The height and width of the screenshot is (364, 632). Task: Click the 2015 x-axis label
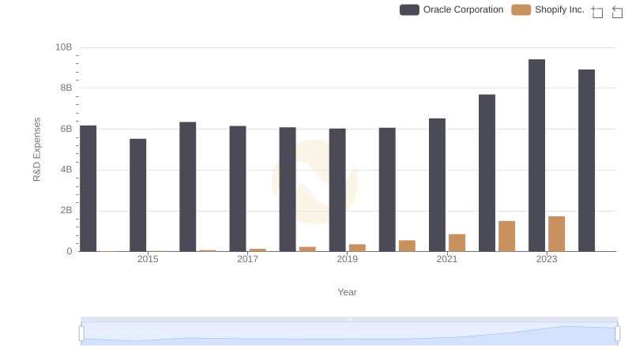pyautogui.click(x=148, y=259)
